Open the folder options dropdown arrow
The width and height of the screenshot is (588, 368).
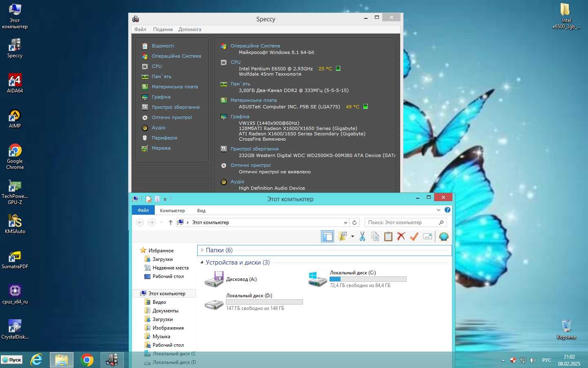coord(352,236)
